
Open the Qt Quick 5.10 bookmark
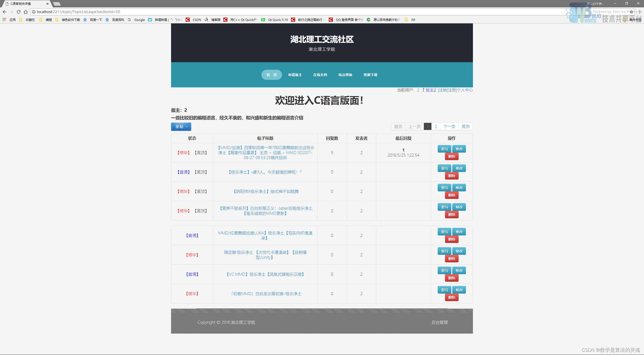pyautogui.click(x=278, y=20)
